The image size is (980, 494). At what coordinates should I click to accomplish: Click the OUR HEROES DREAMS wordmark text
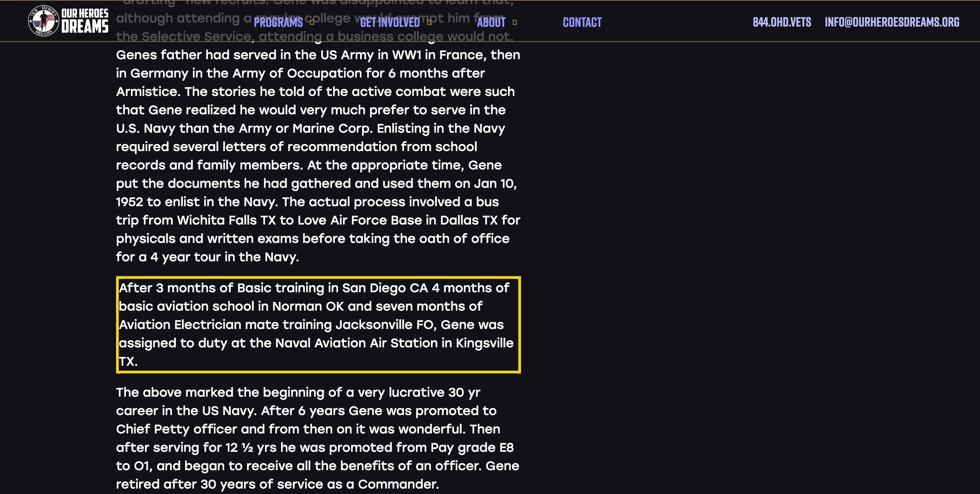85,21
